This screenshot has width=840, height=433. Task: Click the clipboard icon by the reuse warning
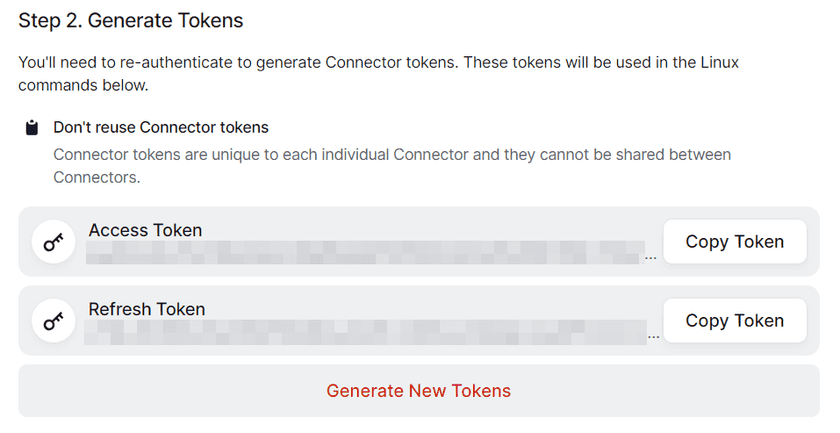tap(32, 128)
